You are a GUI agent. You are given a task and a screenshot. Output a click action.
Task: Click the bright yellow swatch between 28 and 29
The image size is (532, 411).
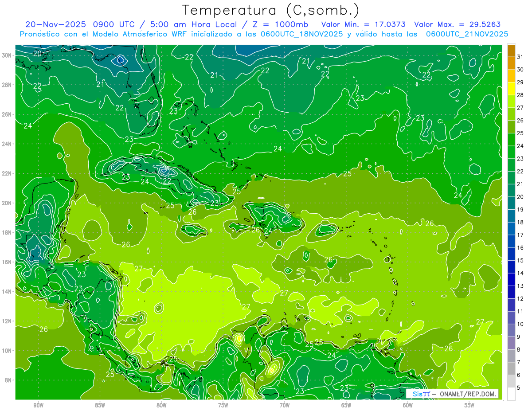[x=511, y=89]
